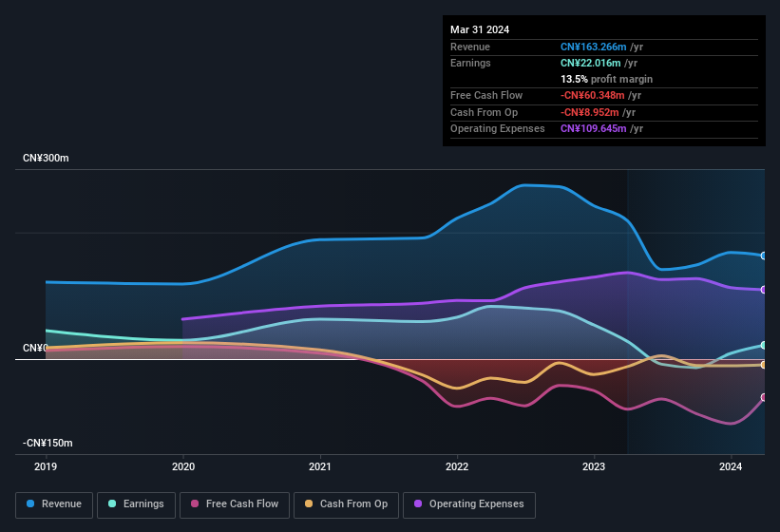
Task: Click the 13.5% profit margin text
Action: (x=606, y=79)
